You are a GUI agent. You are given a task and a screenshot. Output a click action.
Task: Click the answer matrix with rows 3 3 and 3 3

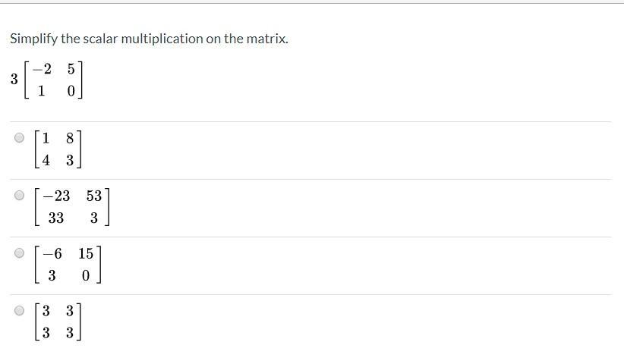(58, 322)
